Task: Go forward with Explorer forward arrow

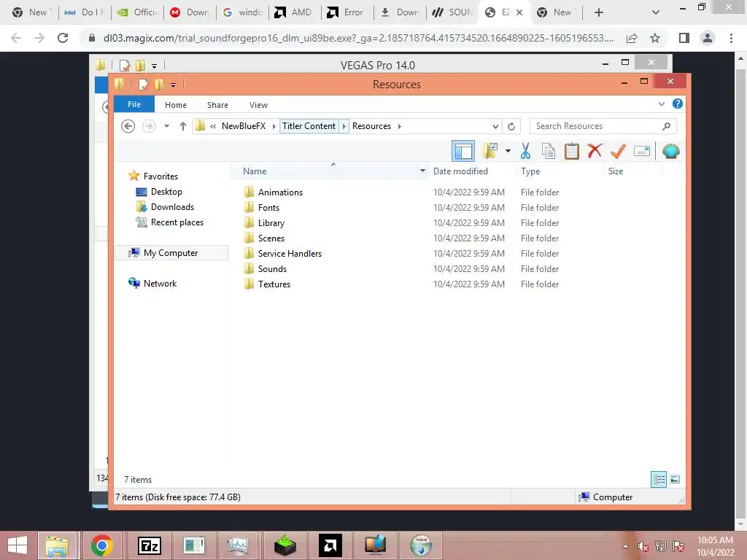Action: (149, 126)
